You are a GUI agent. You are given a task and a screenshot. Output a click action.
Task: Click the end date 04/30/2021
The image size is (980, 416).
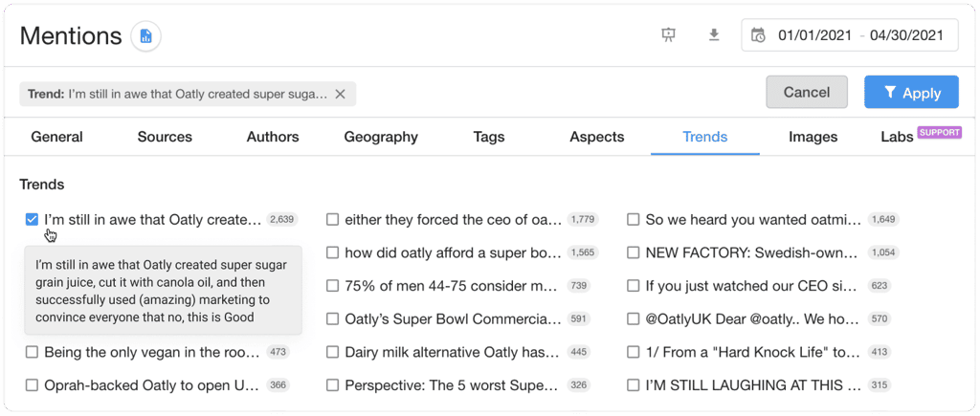pos(906,35)
